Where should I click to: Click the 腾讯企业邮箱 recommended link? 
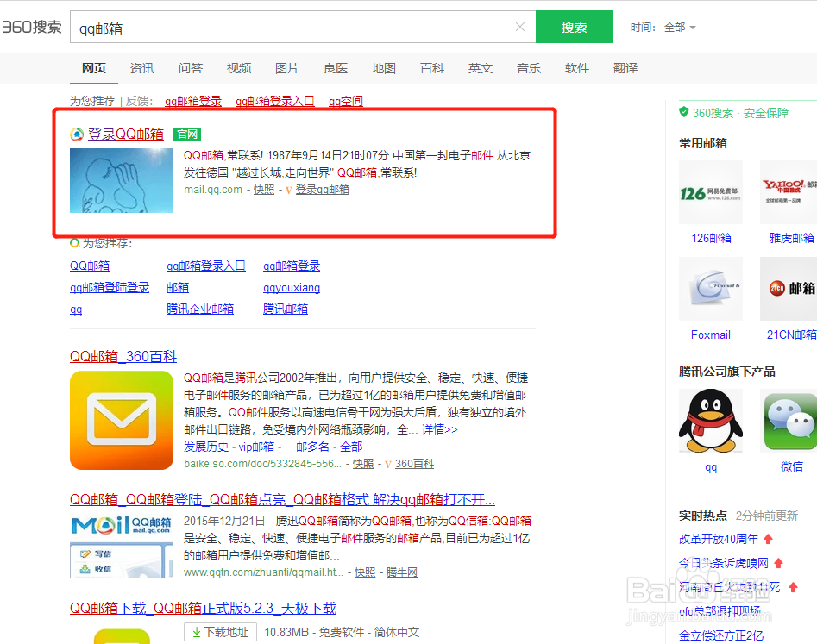tap(200, 309)
